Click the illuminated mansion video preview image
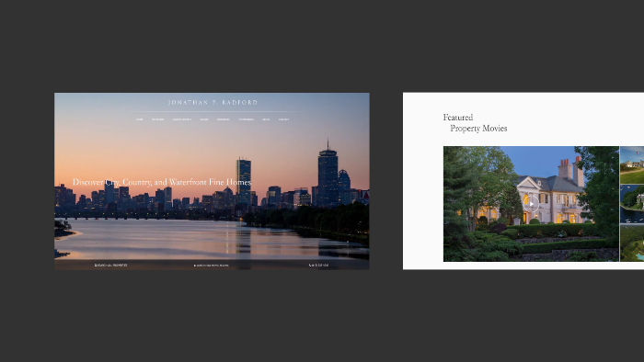Image resolution: width=644 pixels, height=362 pixels. [531, 204]
